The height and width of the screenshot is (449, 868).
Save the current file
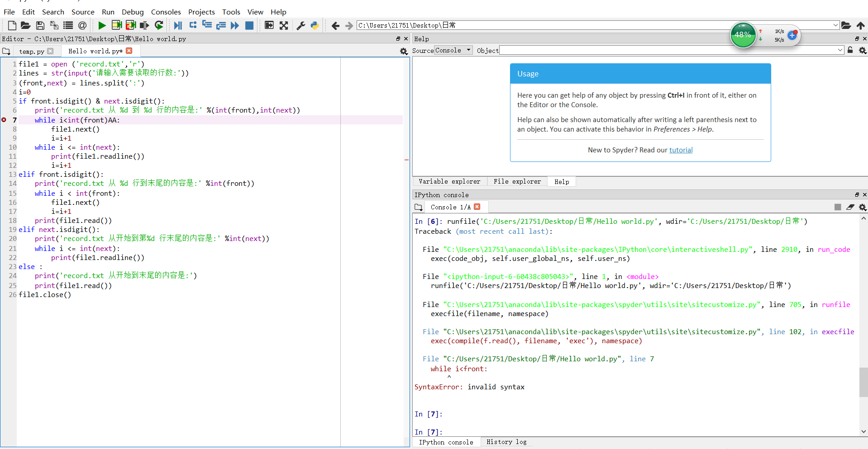point(40,25)
